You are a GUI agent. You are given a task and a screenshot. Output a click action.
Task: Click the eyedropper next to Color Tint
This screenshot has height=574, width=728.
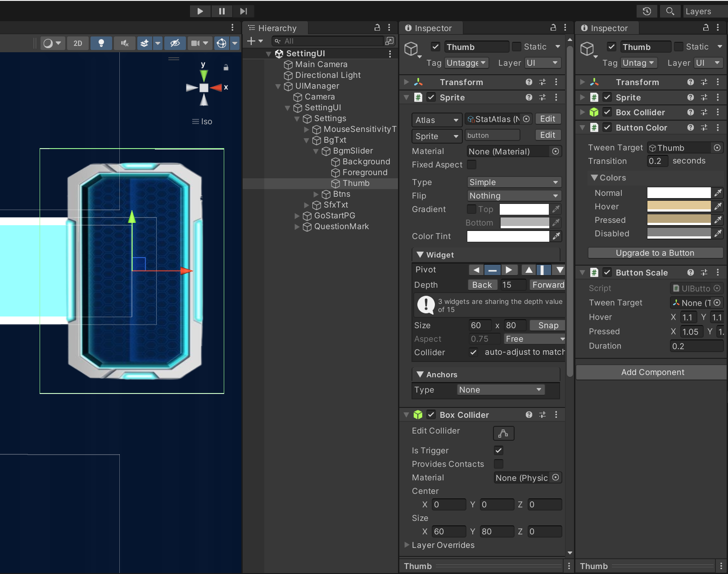point(556,236)
